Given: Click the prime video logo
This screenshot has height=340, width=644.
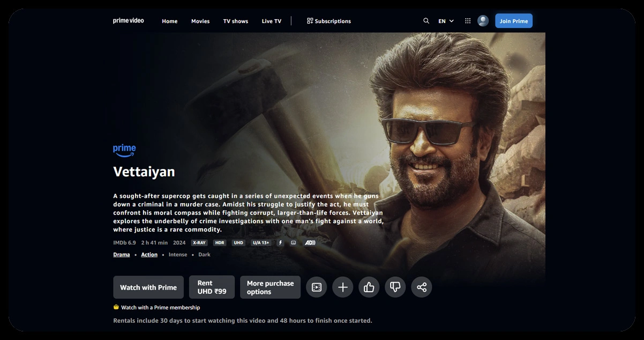Looking at the screenshot, I should pyautogui.click(x=129, y=21).
